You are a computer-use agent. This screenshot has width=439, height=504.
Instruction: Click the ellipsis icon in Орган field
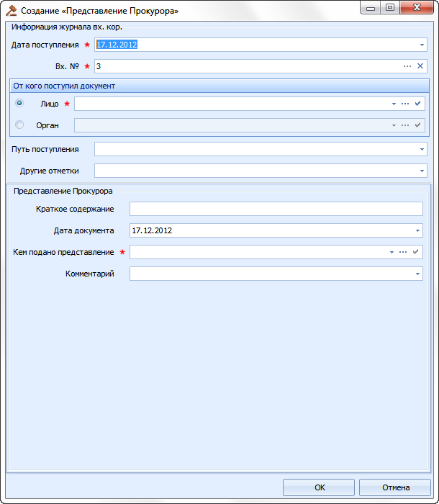click(405, 125)
